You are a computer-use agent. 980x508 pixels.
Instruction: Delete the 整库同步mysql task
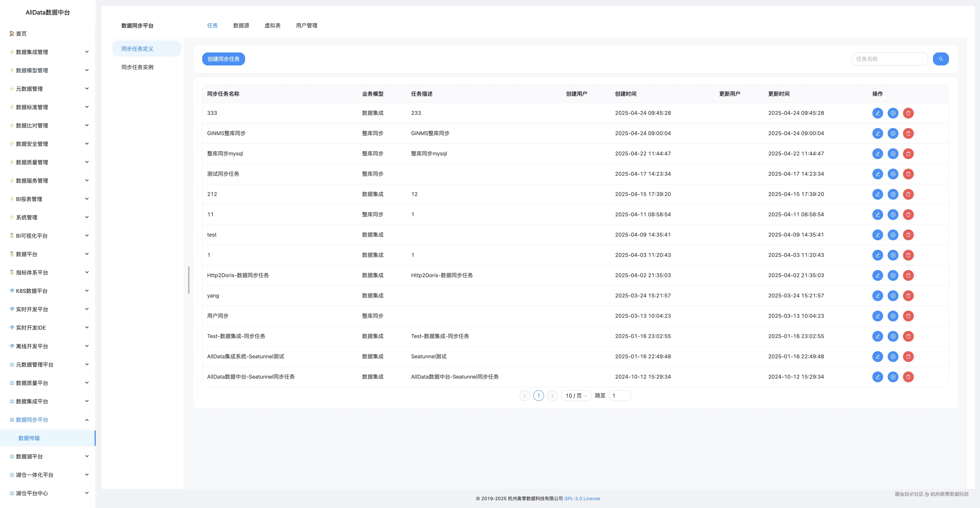pyautogui.click(x=908, y=154)
